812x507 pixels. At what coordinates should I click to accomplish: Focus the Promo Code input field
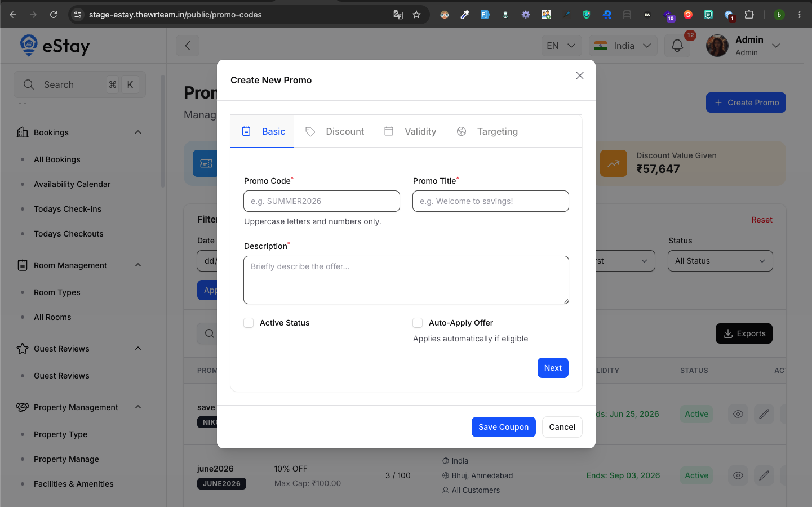coord(322,201)
